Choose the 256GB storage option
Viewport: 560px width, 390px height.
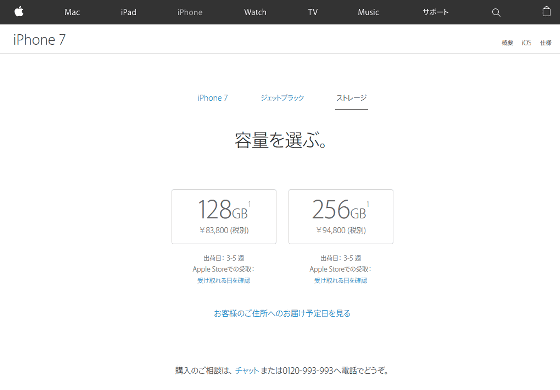341,216
